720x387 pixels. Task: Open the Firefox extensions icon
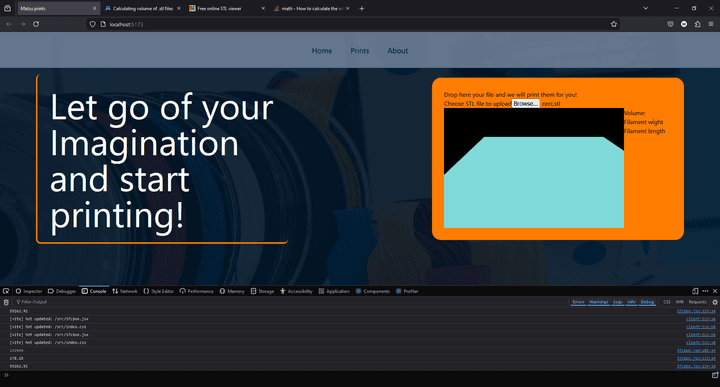coord(698,24)
